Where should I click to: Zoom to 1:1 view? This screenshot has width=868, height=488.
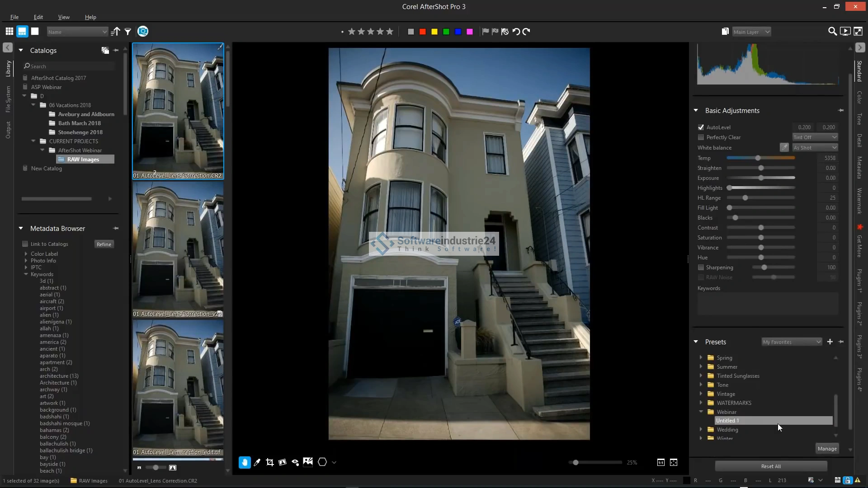[660, 462]
